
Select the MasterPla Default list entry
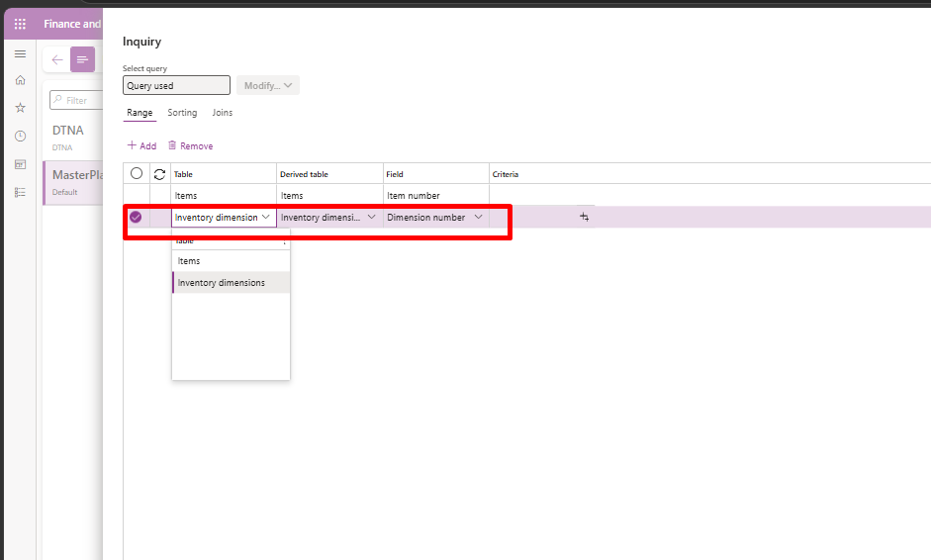point(73,183)
